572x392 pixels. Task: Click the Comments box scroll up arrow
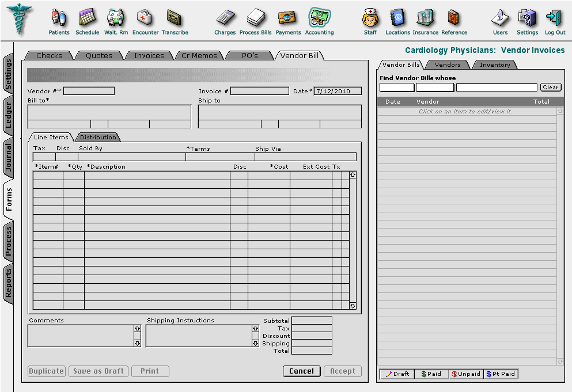(x=137, y=328)
